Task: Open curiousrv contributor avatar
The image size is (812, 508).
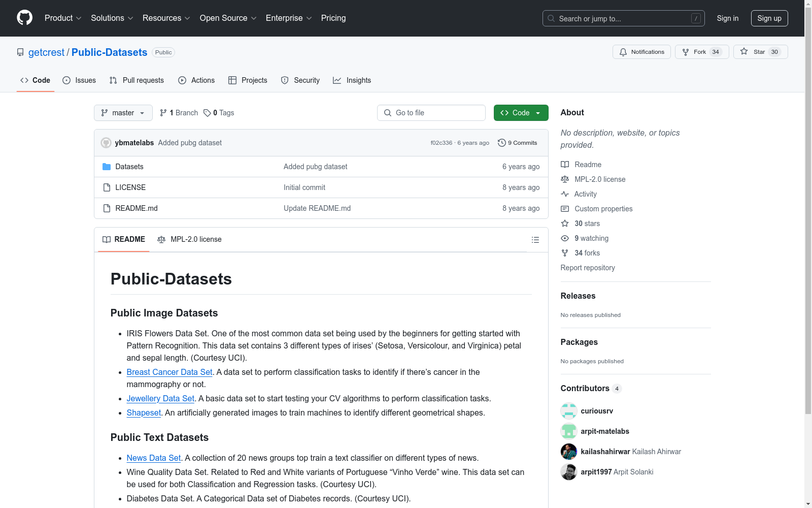Action: (x=569, y=411)
